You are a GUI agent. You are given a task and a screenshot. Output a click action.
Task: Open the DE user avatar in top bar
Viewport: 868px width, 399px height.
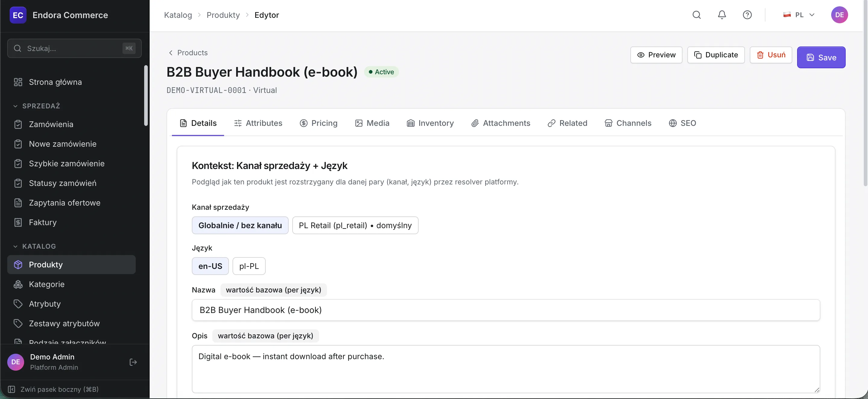pyautogui.click(x=839, y=15)
